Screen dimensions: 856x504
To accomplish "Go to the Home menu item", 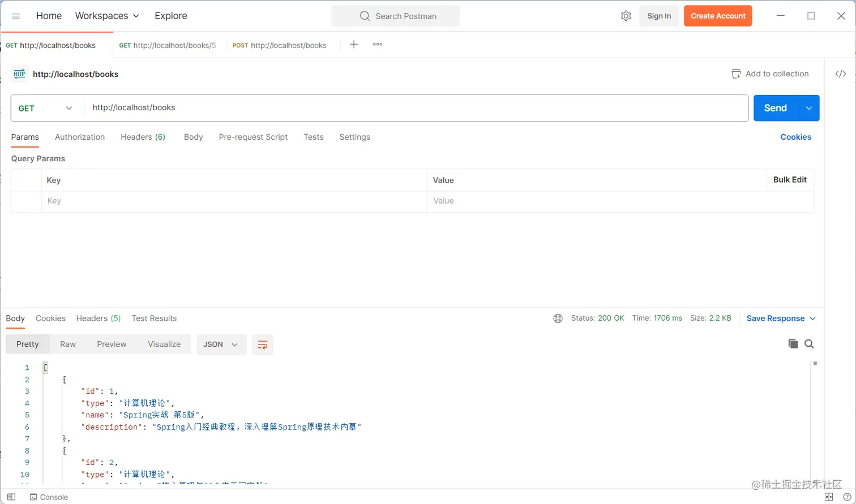I will coord(49,16).
